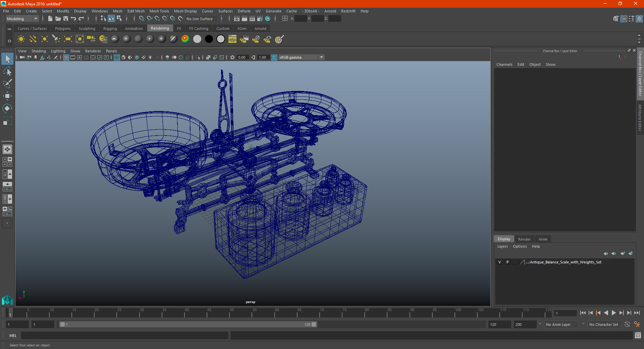Move the selected layer up

click(606, 253)
